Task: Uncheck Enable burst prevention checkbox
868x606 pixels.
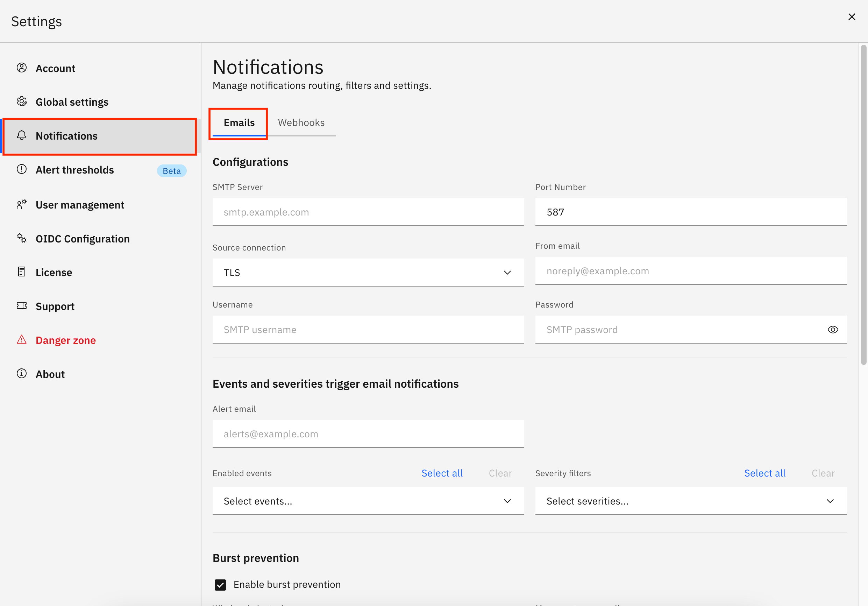Action: click(220, 585)
